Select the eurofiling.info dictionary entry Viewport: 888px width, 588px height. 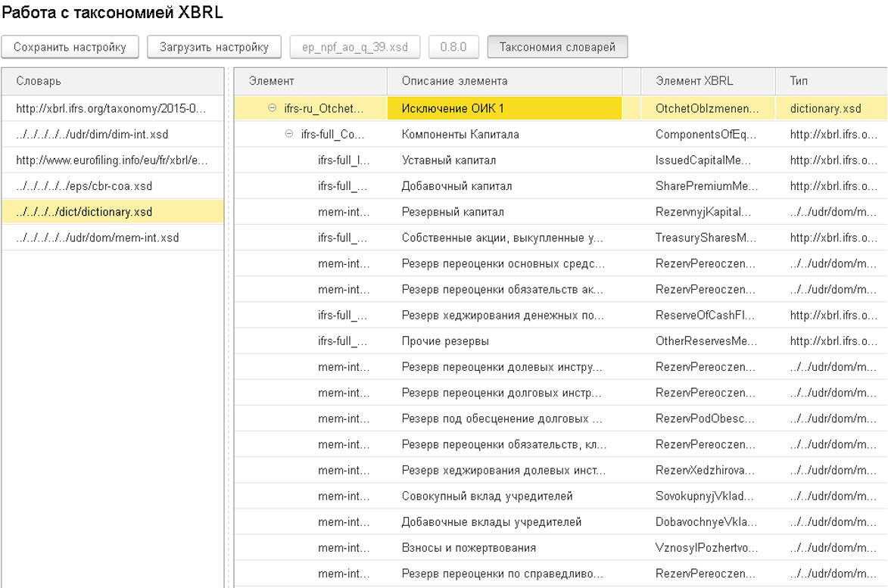(112, 160)
